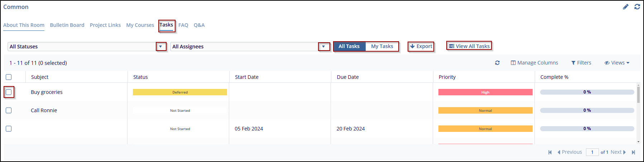Toggle the select-all header checkbox
644x162 pixels.
pos(9,77)
